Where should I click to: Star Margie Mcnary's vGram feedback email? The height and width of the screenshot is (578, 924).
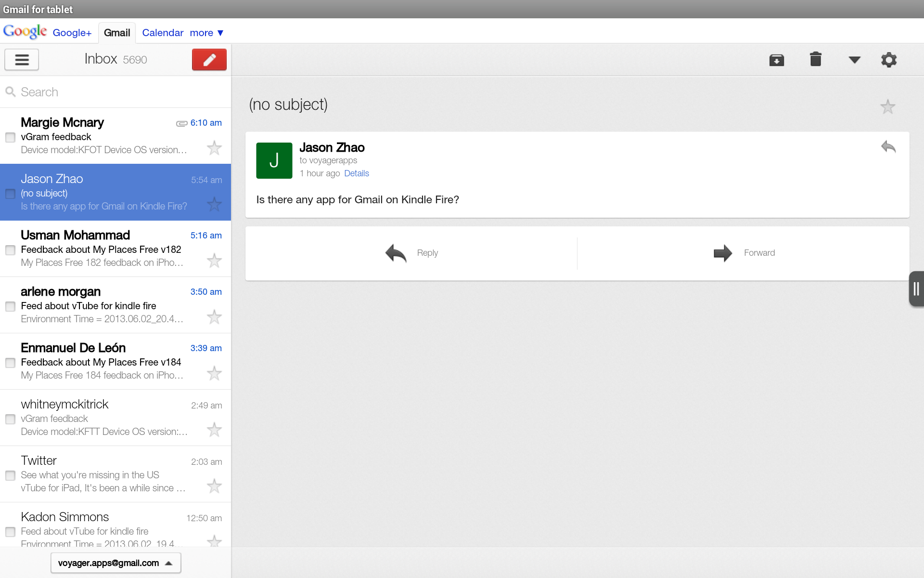(214, 148)
